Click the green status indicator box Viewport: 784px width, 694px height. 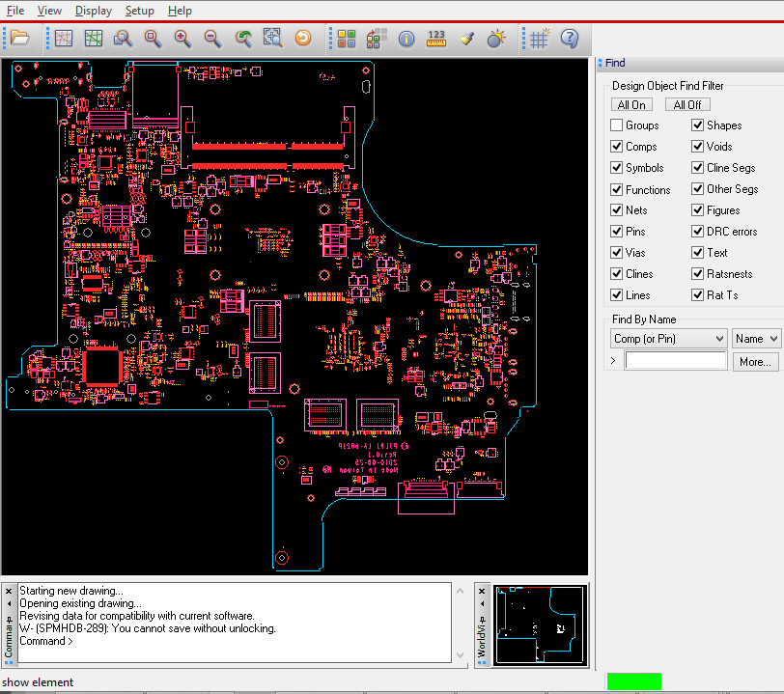pyautogui.click(x=633, y=681)
